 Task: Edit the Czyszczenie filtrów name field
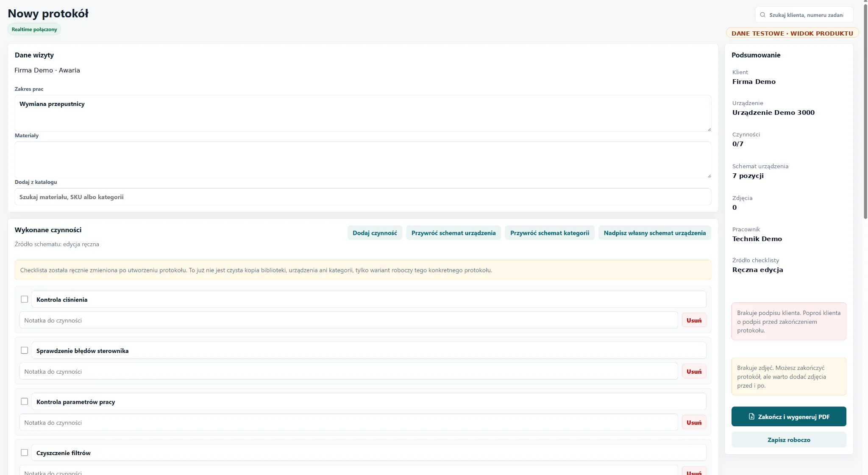pos(369,453)
